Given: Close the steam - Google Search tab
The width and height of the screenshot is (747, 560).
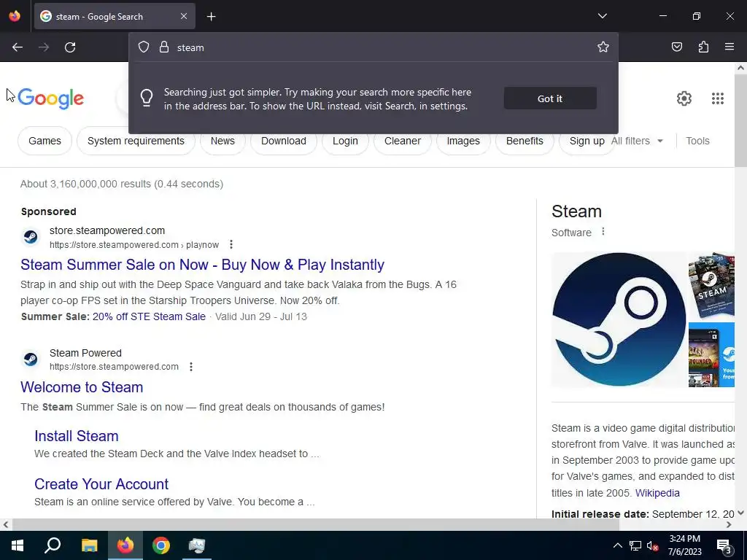Looking at the screenshot, I should 184,16.
